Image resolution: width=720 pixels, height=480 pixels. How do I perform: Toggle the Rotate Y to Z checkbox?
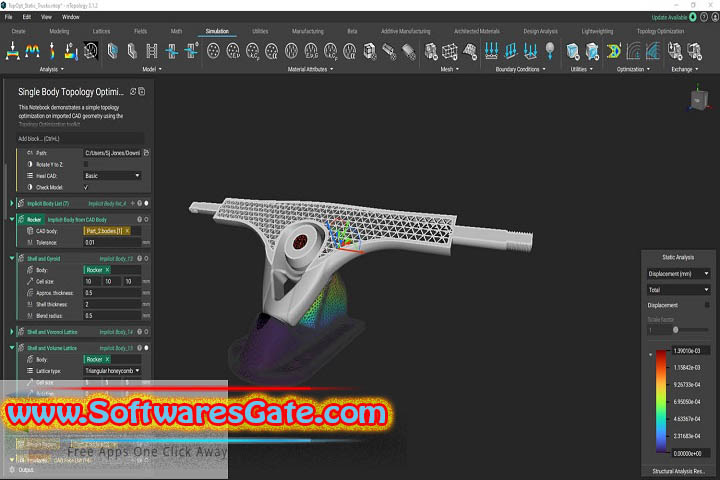coord(86,164)
